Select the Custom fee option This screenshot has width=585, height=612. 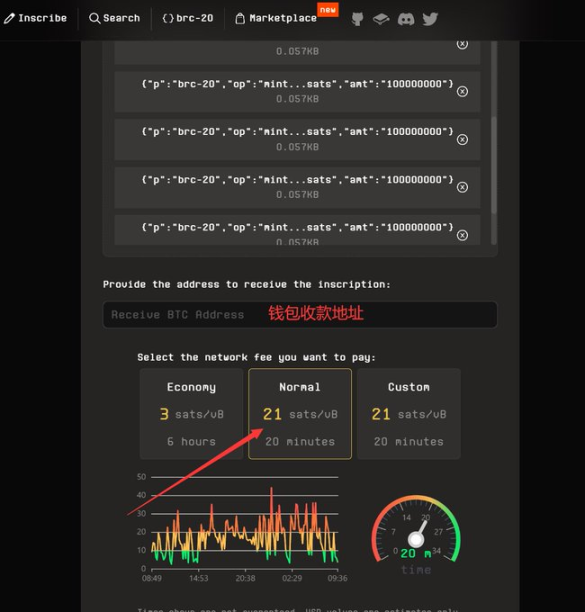coord(409,414)
